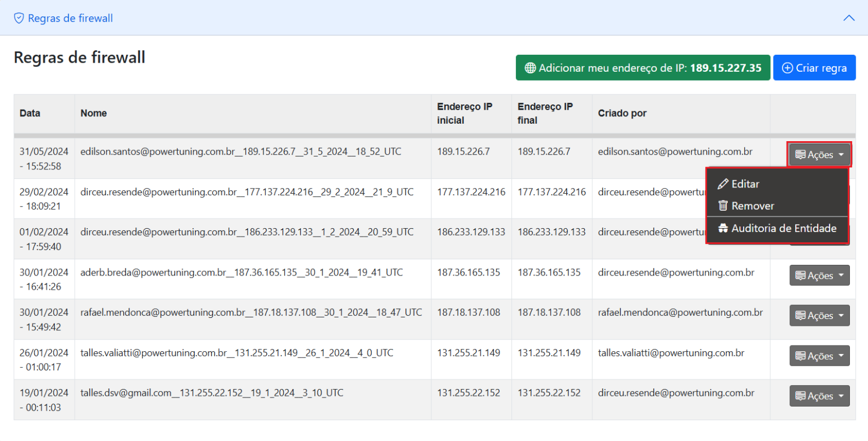Click the Criado por column header
This screenshot has width=868, height=441.
[622, 113]
